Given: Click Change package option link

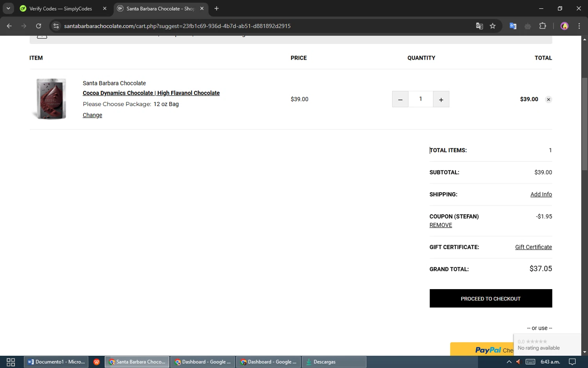Looking at the screenshot, I should pyautogui.click(x=93, y=115).
